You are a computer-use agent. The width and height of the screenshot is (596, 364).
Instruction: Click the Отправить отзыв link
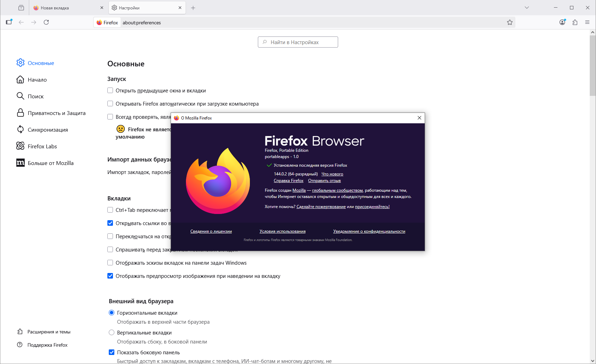[324, 181]
